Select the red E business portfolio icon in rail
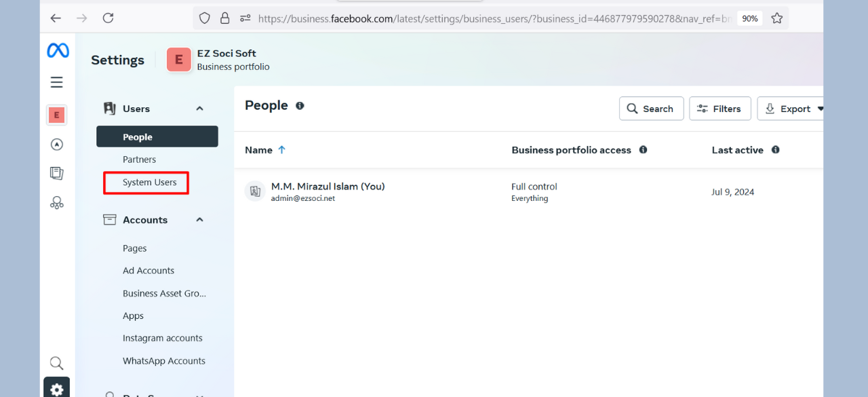 56,115
